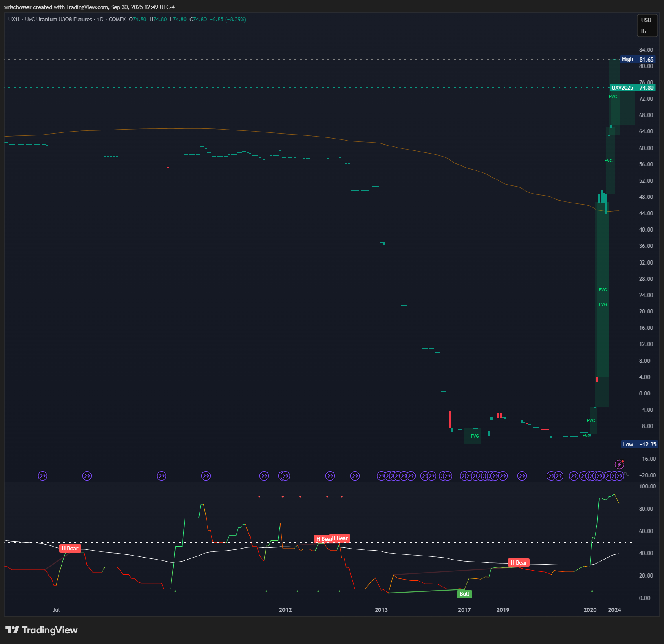The height and width of the screenshot is (644, 664).
Task: Click the tall red candle near 2017
Action: pyautogui.click(x=450, y=419)
